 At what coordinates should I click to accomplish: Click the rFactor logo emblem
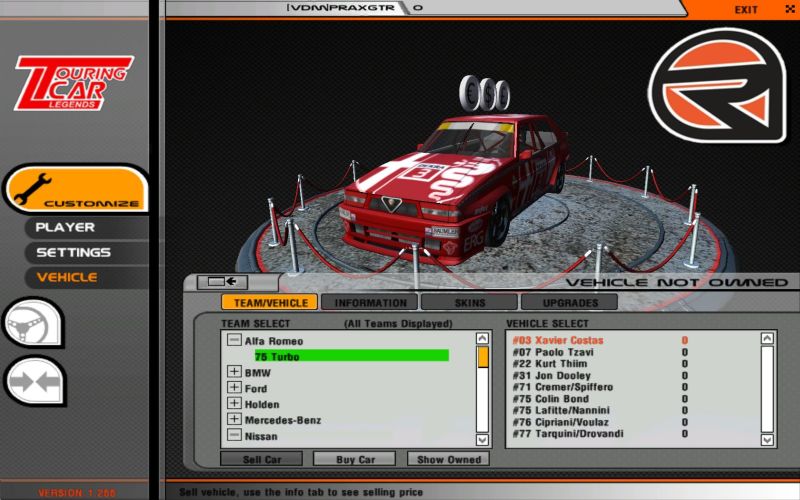[717, 86]
